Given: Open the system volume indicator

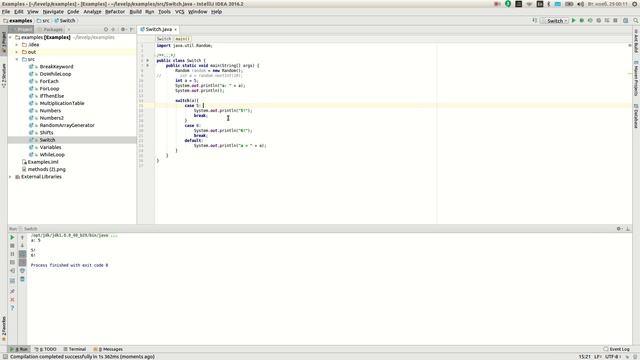Looking at the screenshot, I should (580, 4).
